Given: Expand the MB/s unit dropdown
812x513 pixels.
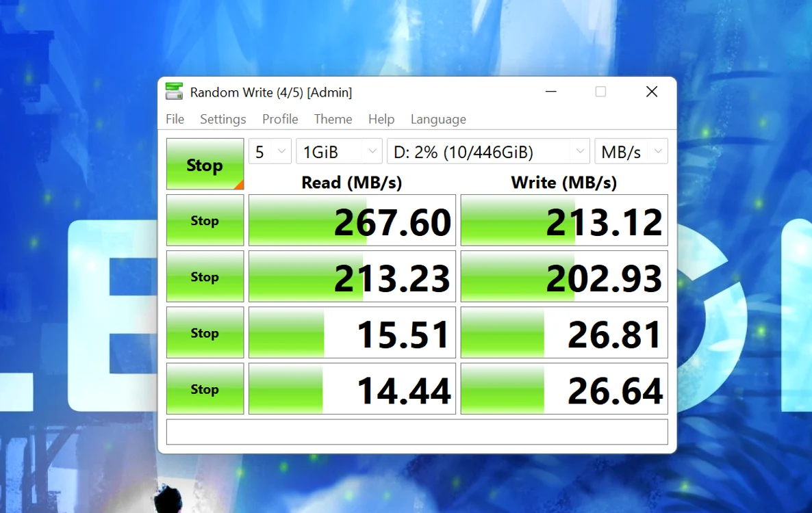Looking at the screenshot, I should point(631,152).
